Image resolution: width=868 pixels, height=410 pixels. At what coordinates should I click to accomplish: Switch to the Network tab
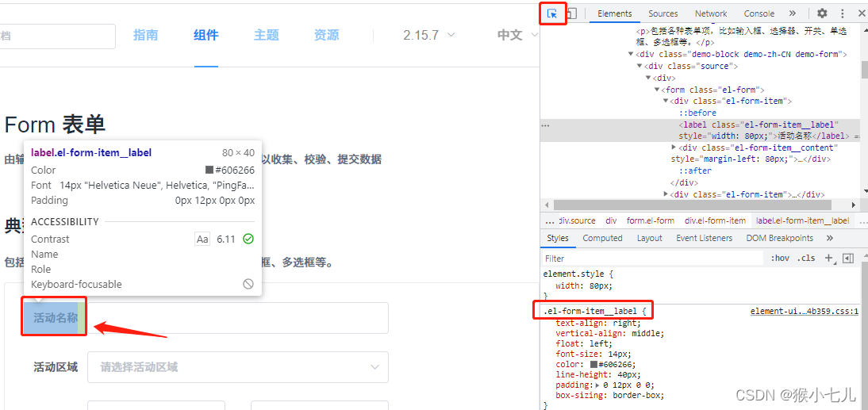point(711,13)
